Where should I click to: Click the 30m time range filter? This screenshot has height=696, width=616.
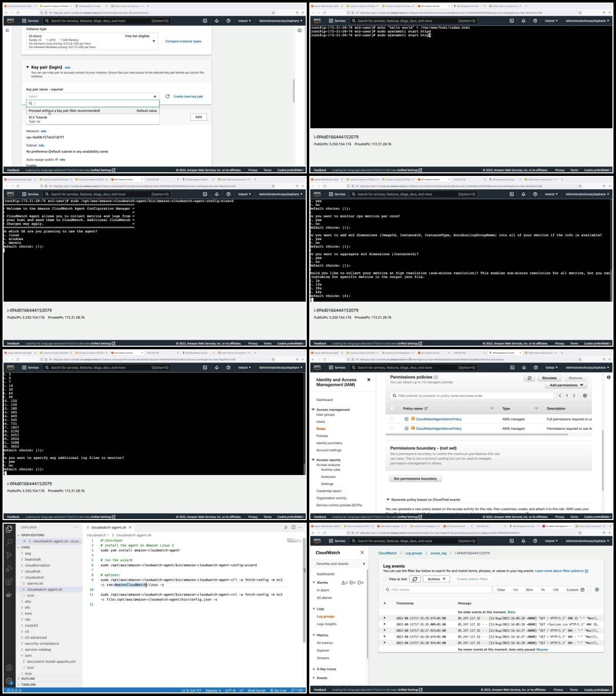tap(529, 590)
